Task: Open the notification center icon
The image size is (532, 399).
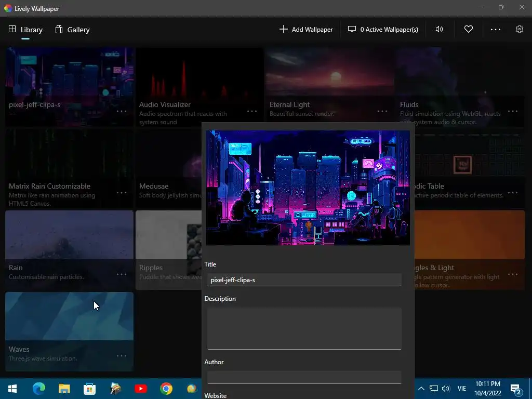Action: (x=516, y=389)
